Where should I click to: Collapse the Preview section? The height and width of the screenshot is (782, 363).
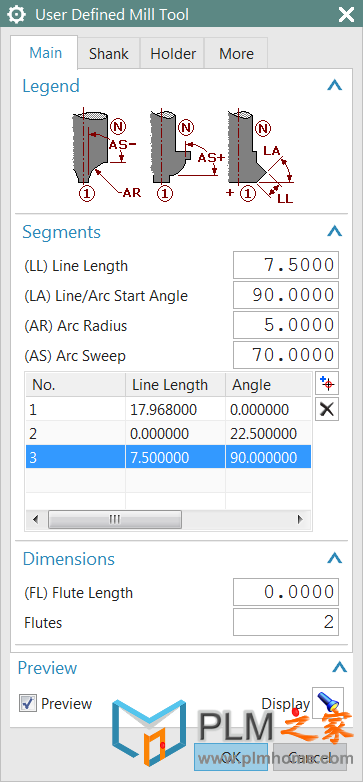click(x=340, y=667)
